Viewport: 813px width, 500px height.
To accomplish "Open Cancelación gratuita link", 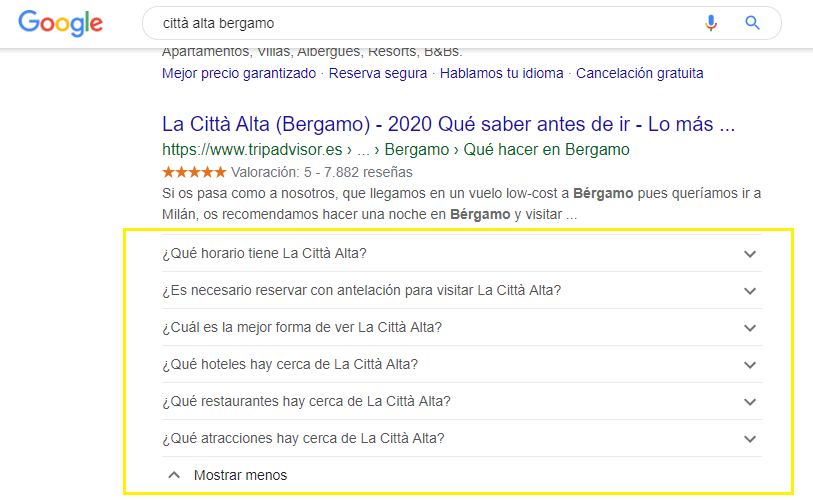I will click(640, 73).
